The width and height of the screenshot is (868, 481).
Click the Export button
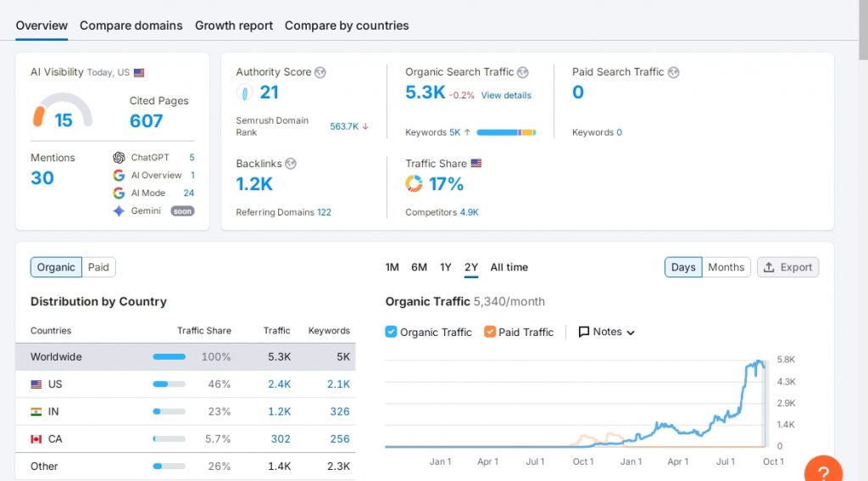pos(787,267)
